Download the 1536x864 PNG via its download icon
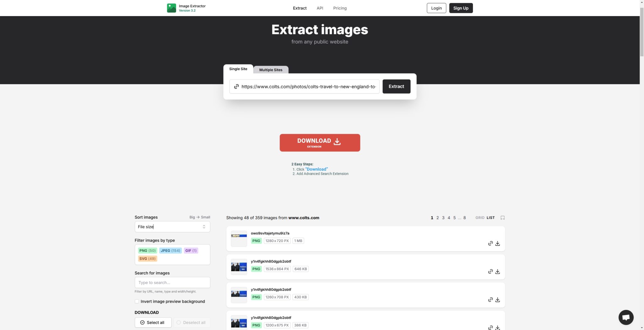This screenshot has height=330, width=644. pos(498,271)
